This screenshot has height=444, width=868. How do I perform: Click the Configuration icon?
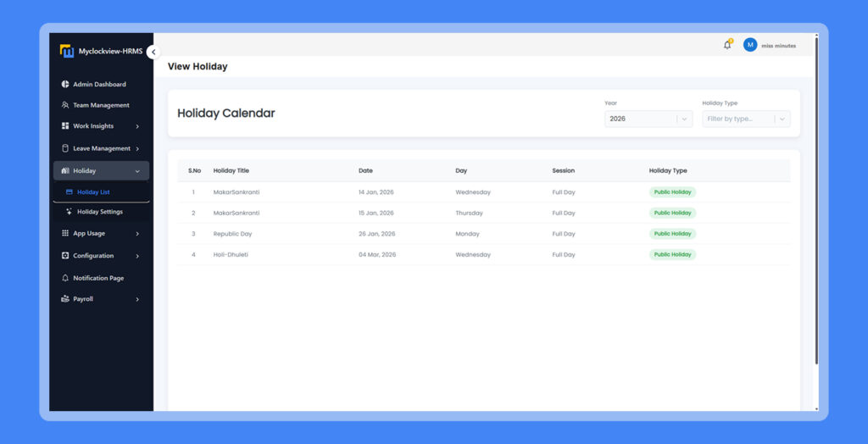[65, 256]
